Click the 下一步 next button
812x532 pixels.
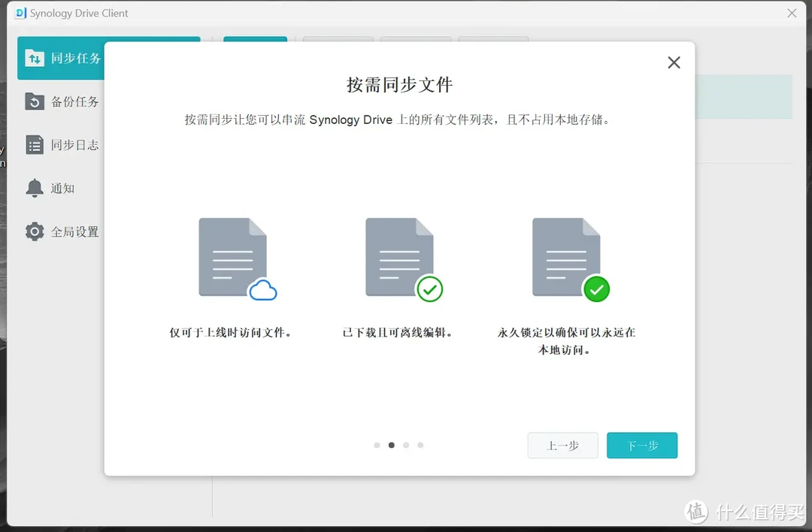642,445
